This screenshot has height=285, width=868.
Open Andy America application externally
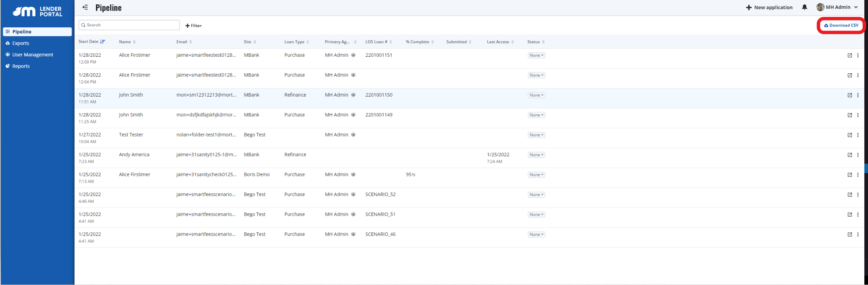pyautogui.click(x=850, y=155)
